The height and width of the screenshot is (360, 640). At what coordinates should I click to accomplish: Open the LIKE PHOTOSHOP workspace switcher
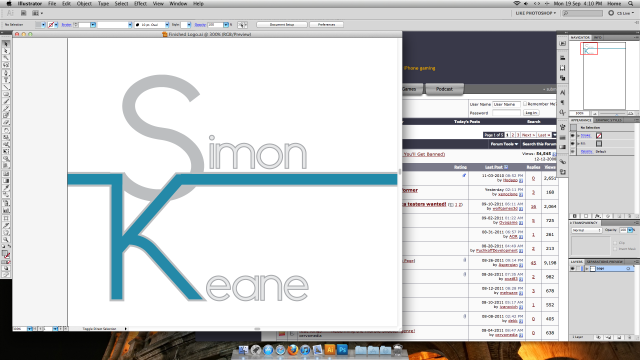536,13
